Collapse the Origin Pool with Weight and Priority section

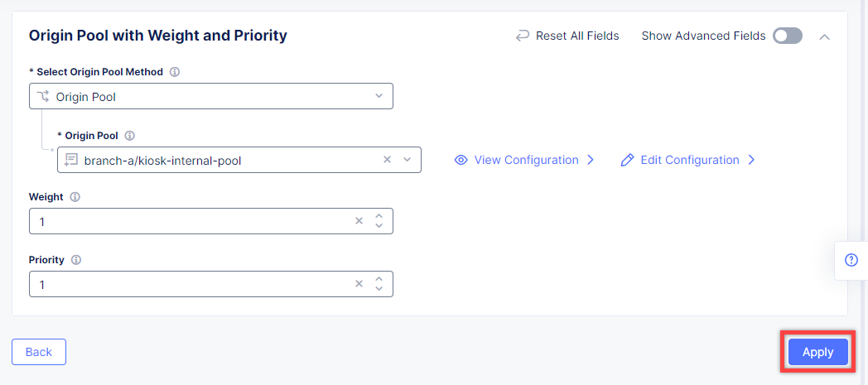(x=824, y=36)
